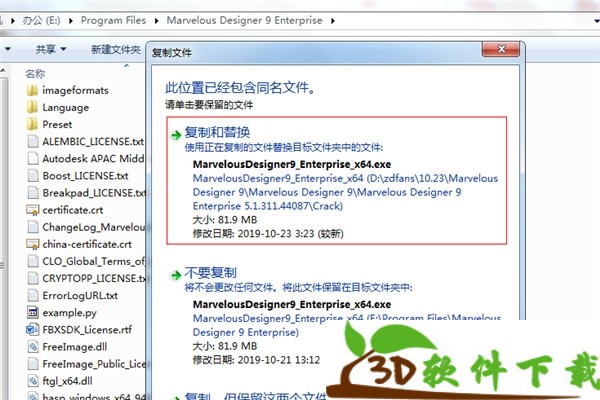The image size is (600, 400).
Task: Expand arrow after Program Files breadcrumb
Action: point(157,21)
